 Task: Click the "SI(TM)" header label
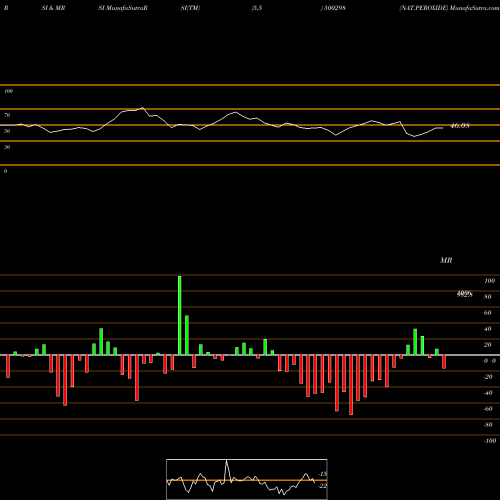coord(190,8)
